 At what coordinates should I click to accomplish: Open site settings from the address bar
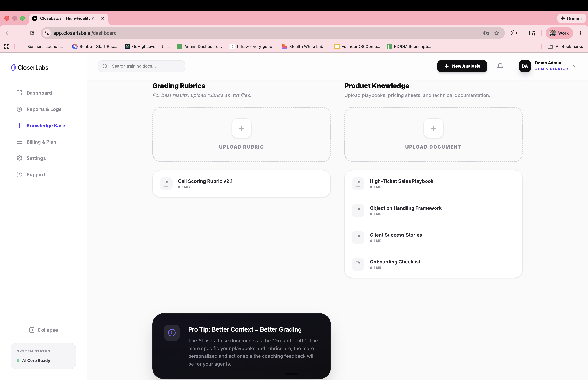pos(46,33)
